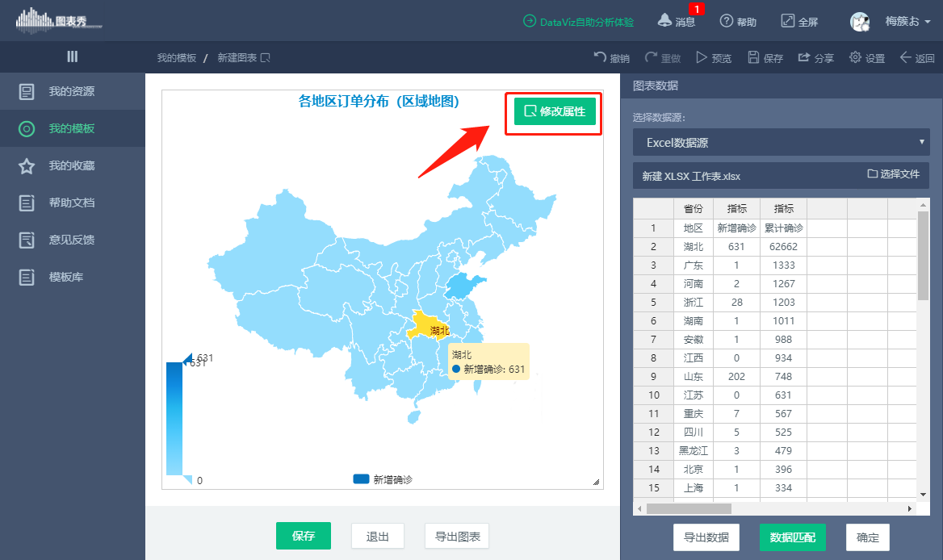Viewport: 943px width, 560px height.
Task: Click 保存 in the top toolbar
Action: coord(765,57)
